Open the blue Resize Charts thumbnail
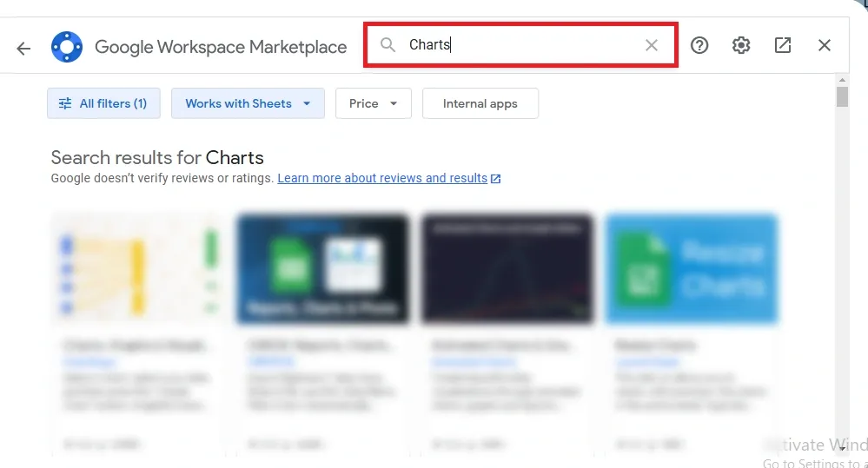This screenshot has width=868, height=468. pyautogui.click(x=692, y=269)
